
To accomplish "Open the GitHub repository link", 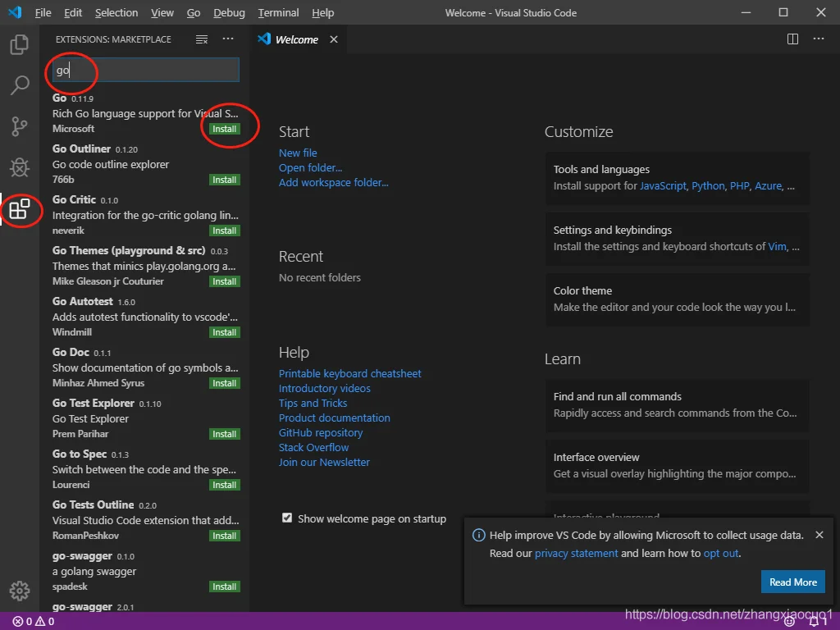I will (x=321, y=432).
